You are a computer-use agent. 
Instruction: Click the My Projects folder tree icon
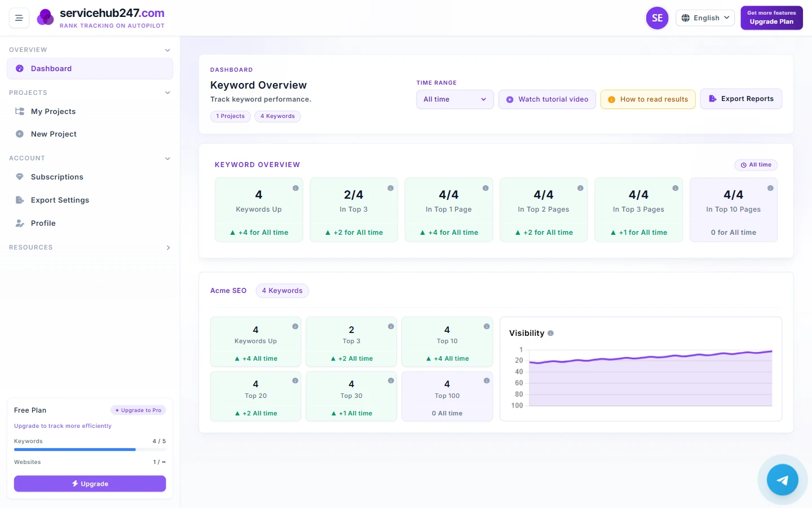(x=20, y=111)
